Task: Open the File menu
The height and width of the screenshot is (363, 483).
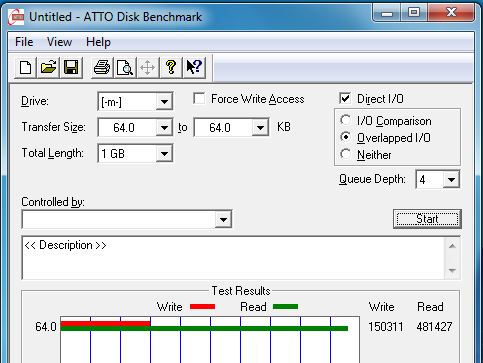Action: (24, 42)
